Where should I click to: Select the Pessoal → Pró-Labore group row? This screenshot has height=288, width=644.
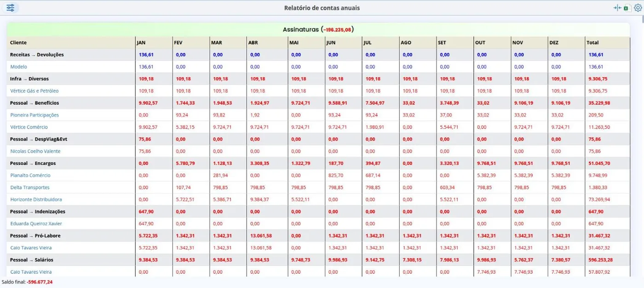coord(318,236)
